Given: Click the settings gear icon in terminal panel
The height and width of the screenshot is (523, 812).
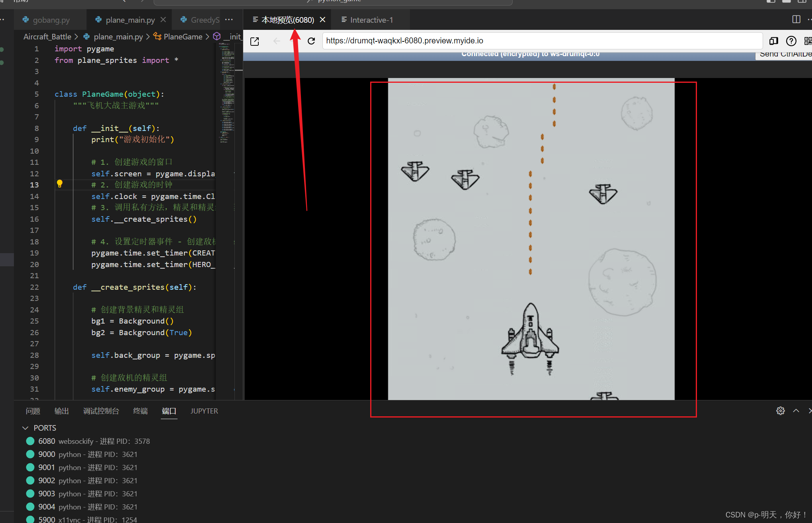Looking at the screenshot, I should click(x=781, y=410).
